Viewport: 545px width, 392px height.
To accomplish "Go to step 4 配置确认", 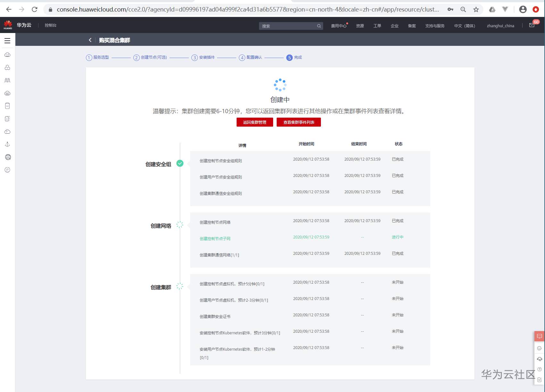I will (251, 57).
